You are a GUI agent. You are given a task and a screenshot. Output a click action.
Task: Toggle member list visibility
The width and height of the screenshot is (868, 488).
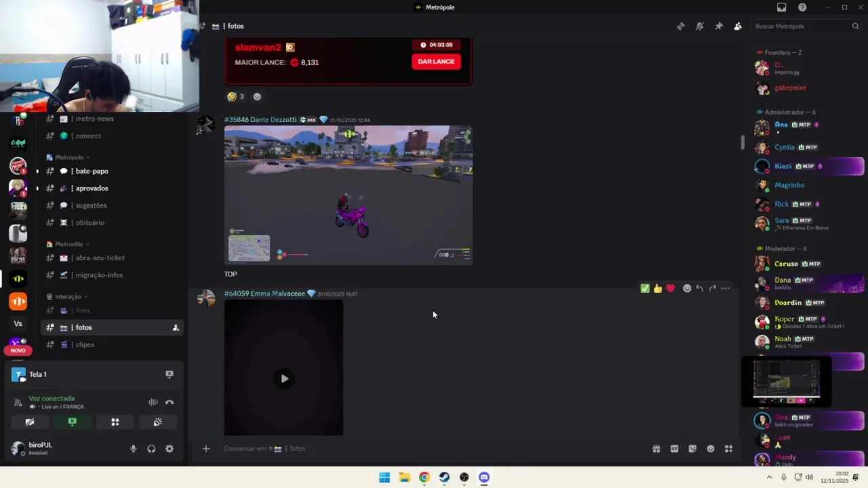pos(738,26)
